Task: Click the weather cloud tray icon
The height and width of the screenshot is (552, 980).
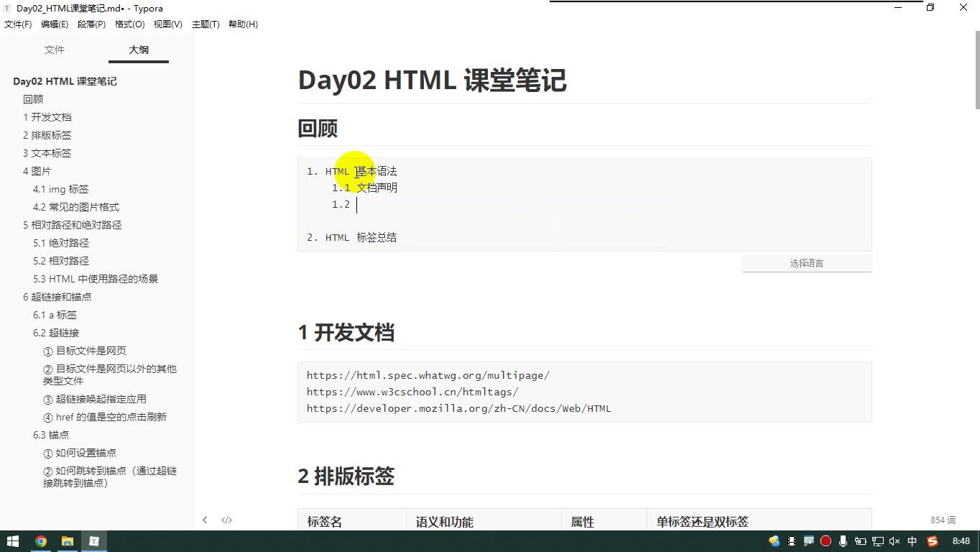Action: pos(775,541)
